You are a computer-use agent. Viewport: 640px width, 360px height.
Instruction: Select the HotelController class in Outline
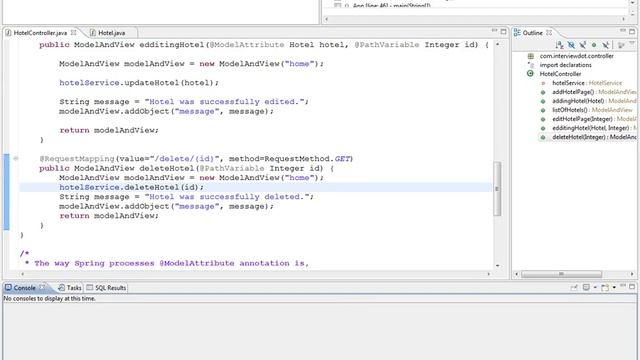tap(560, 74)
